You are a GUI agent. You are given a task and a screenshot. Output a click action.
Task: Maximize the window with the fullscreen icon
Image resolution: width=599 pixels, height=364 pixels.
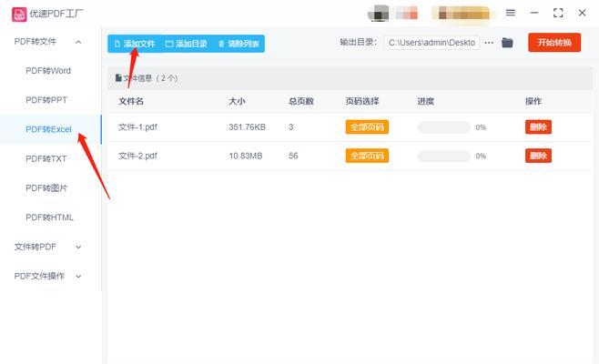coord(558,13)
